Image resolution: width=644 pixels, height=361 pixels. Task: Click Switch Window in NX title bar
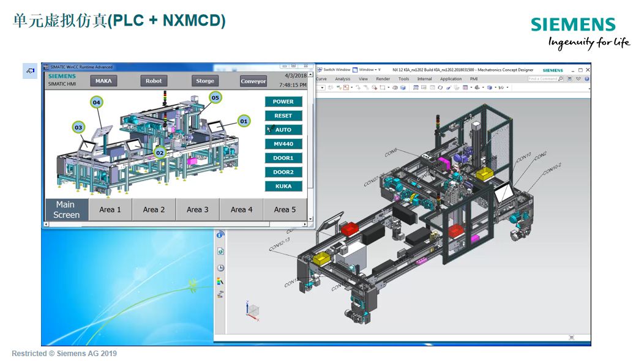tap(334, 70)
